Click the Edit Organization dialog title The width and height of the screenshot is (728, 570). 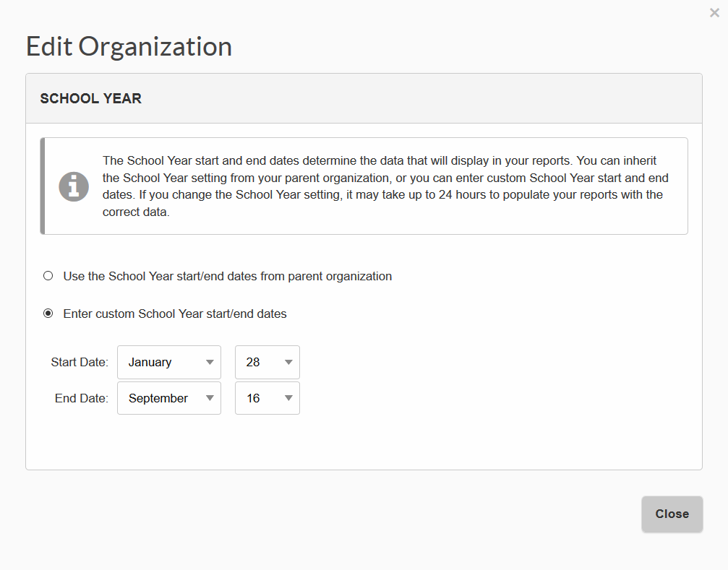(129, 46)
